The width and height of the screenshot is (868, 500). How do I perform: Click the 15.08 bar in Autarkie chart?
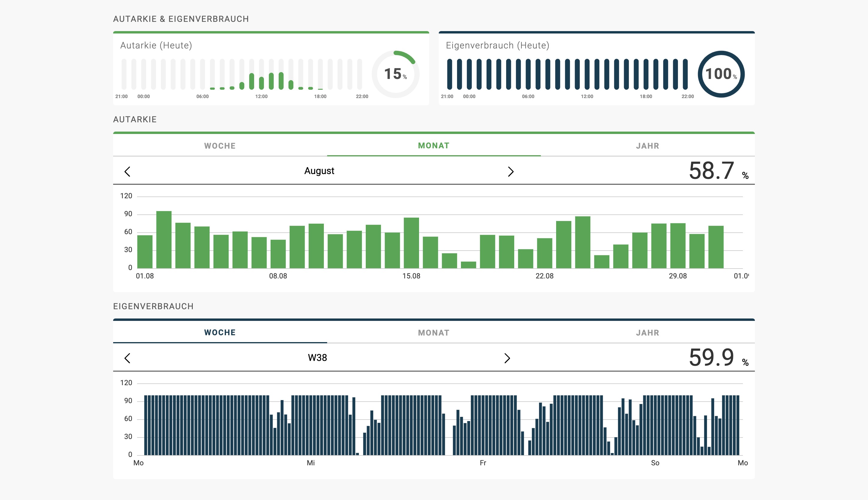click(x=411, y=243)
